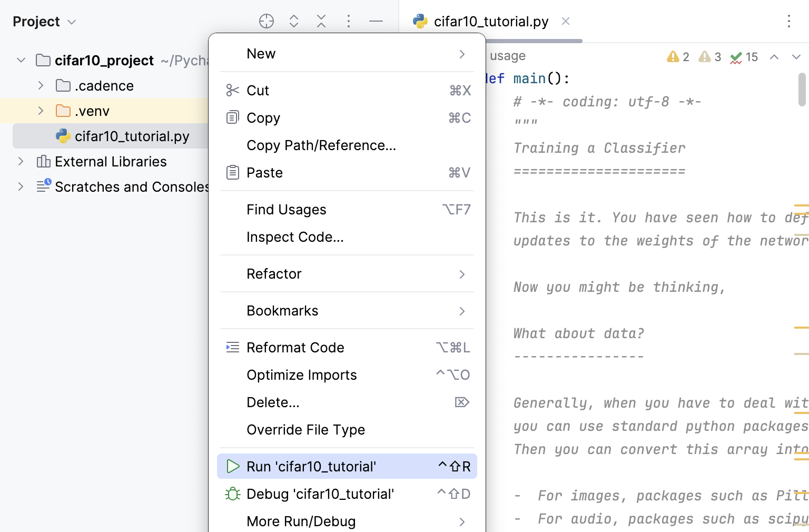Select cifar10_tutorial.py in the project tree
The width and height of the screenshot is (809, 532).
(111, 136)
